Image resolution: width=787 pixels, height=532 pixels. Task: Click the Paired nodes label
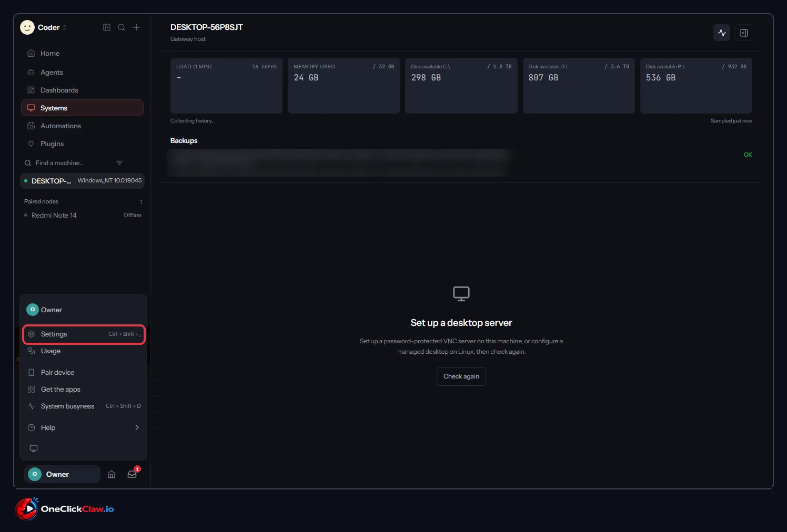pos(41,201)
